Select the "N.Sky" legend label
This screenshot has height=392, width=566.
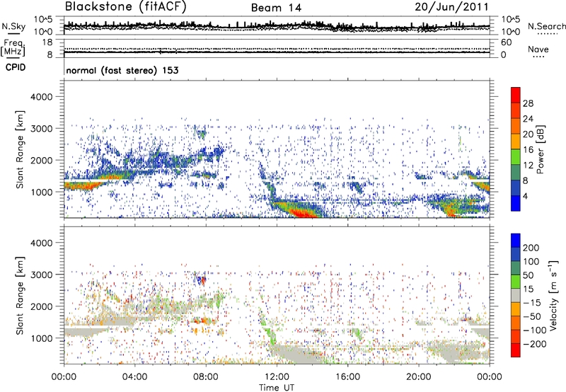point(13,26)
